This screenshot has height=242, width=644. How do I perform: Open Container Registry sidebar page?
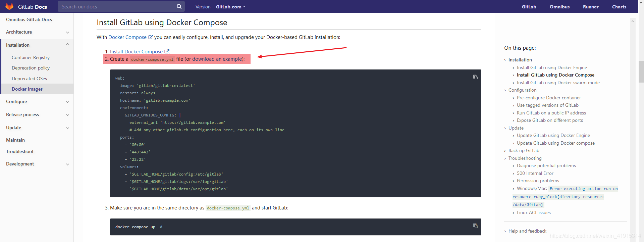coord(31,57)
